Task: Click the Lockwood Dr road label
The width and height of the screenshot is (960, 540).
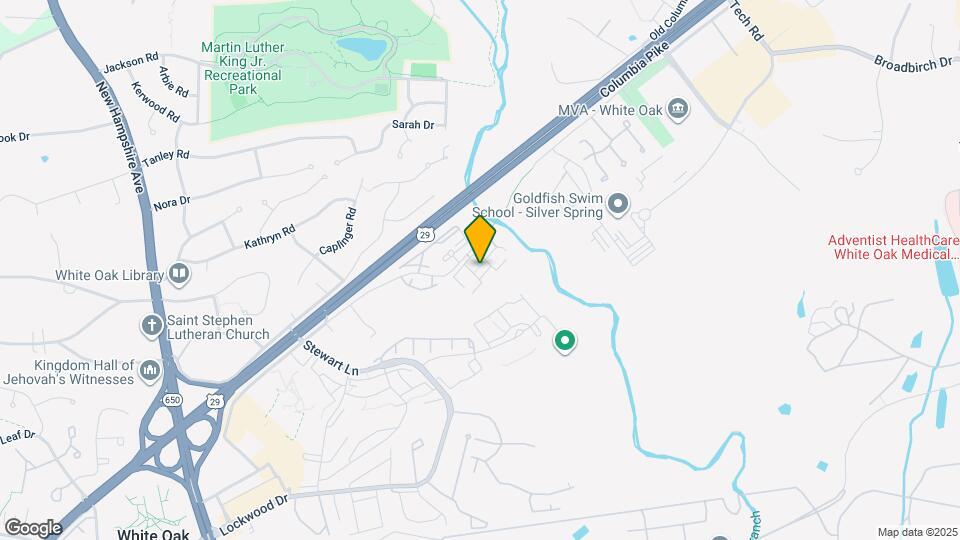Action: coord(253,515)
